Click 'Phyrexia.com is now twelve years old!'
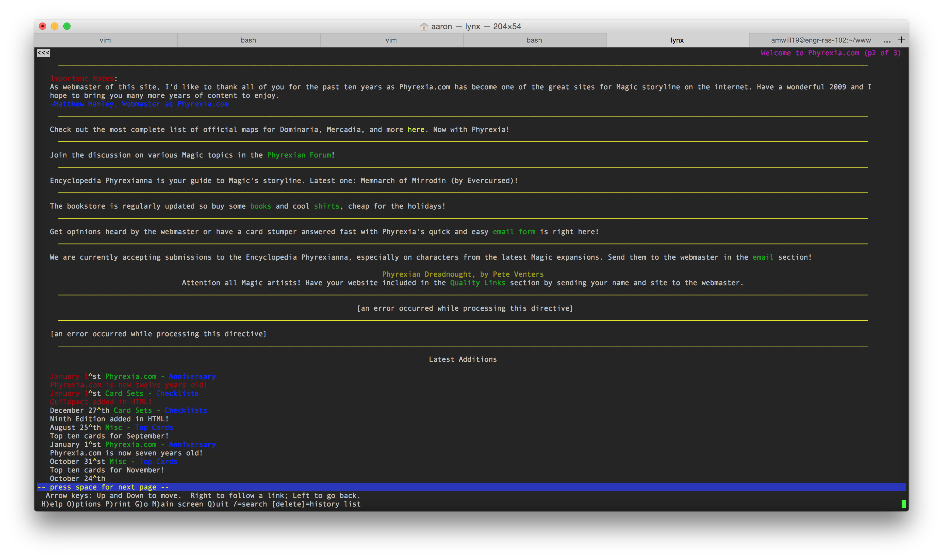This screenshot has height=560, width=943. (128, 385)
